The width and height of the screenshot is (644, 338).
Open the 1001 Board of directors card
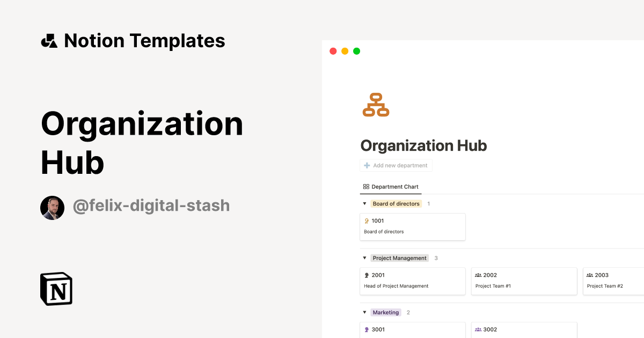412,226
